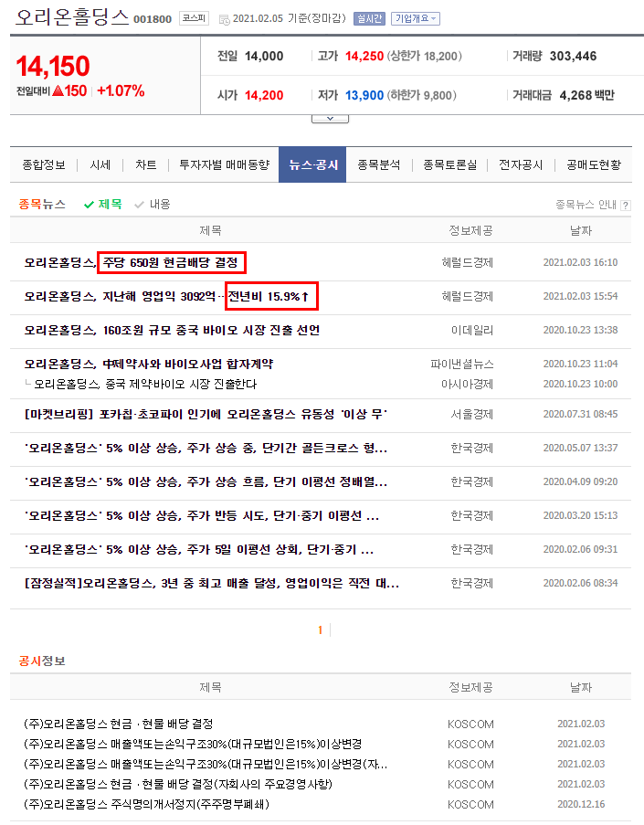Expand the price detail panel arrow
This screenshot has width=644, height=825.
coord(330,119)
